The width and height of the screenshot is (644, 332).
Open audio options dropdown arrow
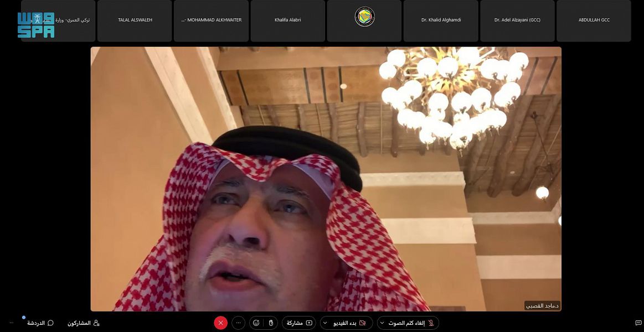(x=382, y=323)
